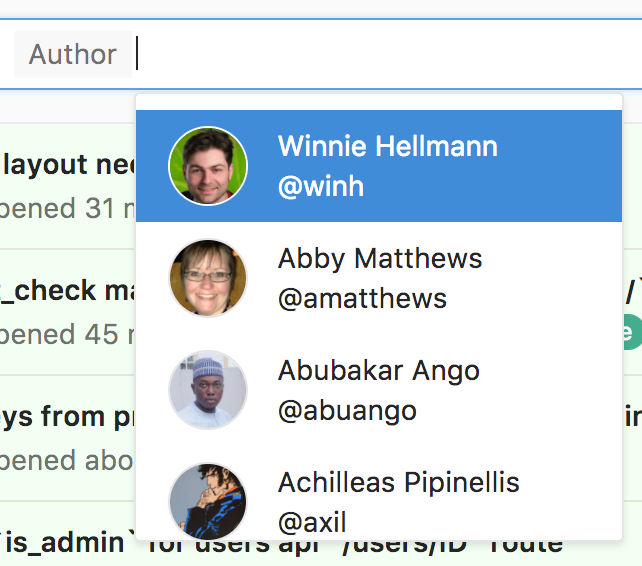Select the @abuango username
Viewport: 642px width, 566px height.
pos(347,411)
